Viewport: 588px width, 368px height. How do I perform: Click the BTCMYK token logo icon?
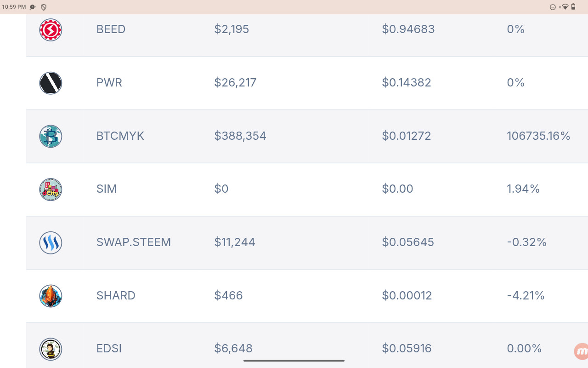click(51, 137)
